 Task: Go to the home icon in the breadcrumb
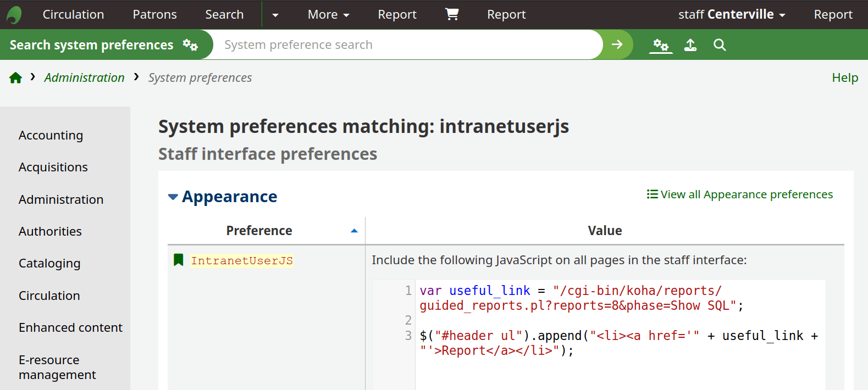(15, 78)
